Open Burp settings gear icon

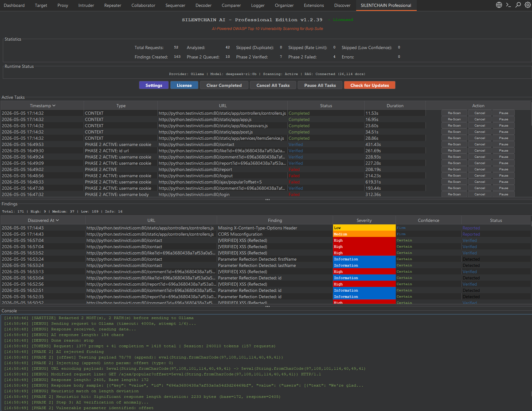(527, 5)
